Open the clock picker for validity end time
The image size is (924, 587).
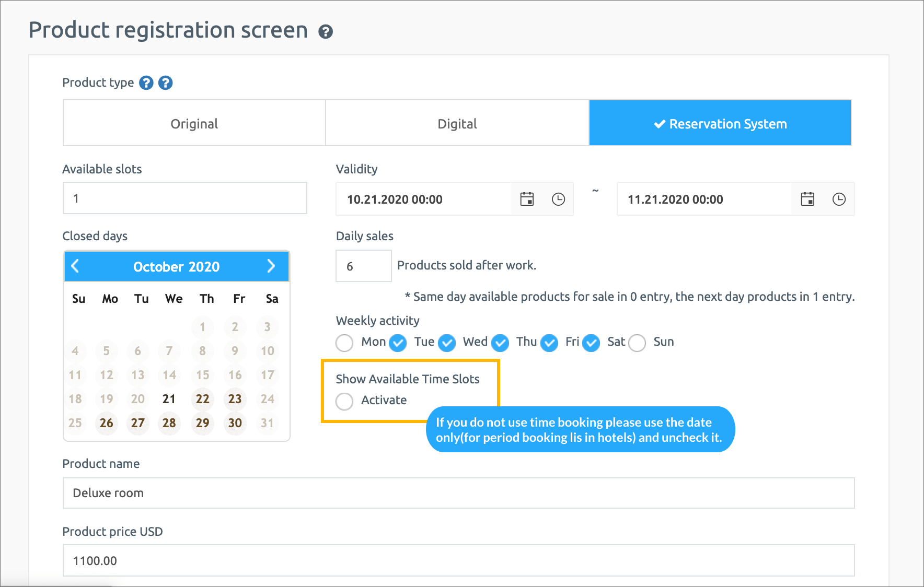coord(839,199)
